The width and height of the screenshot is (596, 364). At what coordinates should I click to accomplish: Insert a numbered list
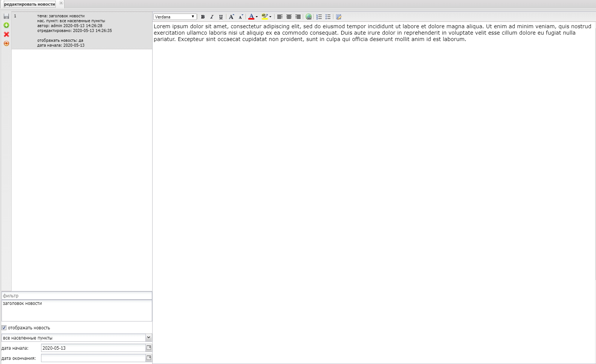[319, 17]
